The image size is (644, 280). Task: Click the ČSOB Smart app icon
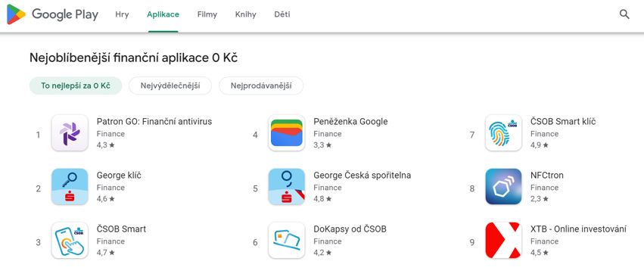pyautogui.click(x=70, y=241)
